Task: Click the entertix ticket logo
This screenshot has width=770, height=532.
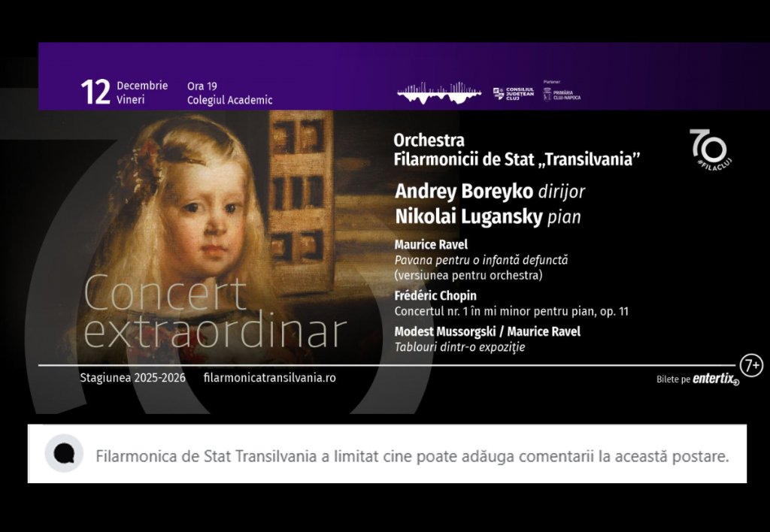Action: pos(715,379)
